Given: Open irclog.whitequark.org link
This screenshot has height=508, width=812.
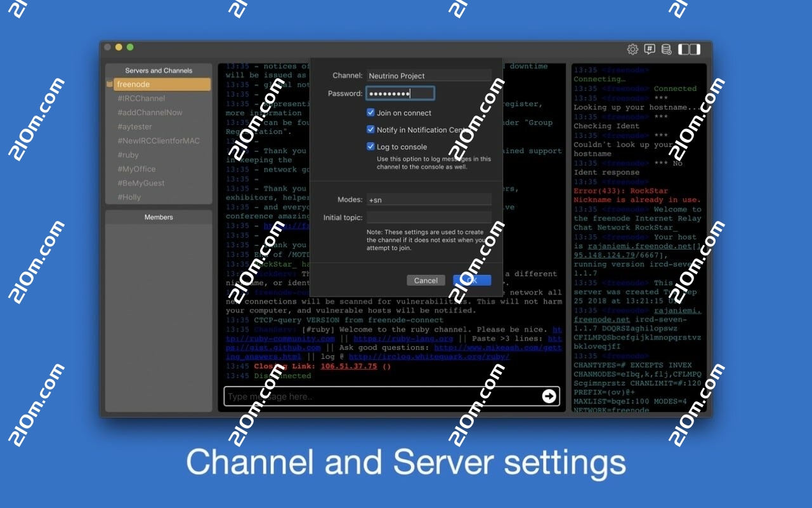Looking at the screenshot, I should [x=429, y=357].
